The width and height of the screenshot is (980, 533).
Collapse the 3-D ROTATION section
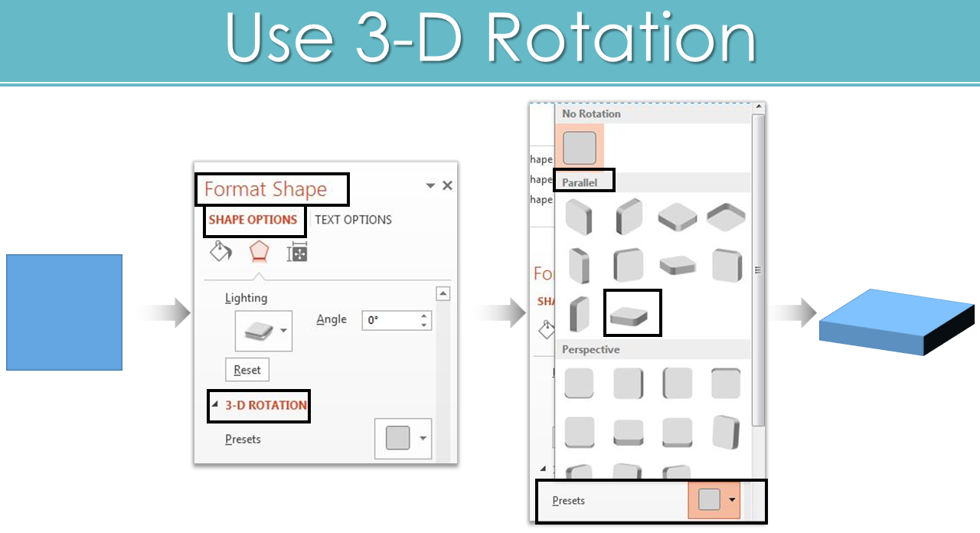[214, 405]
